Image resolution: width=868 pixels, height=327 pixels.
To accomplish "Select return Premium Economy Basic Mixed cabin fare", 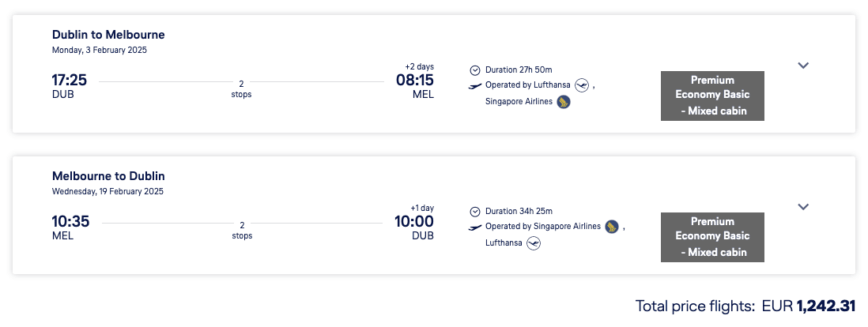I will click(x=712, y=237).
